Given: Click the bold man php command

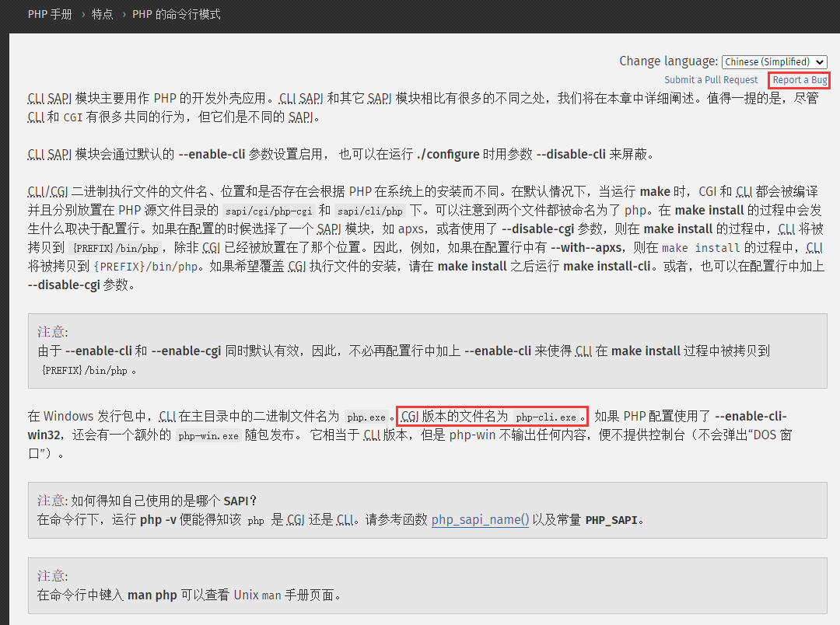Looking at the screenshot, I should 152,595.
